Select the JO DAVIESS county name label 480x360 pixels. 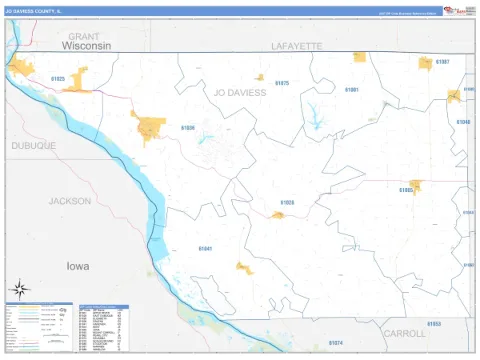(240, 93)
